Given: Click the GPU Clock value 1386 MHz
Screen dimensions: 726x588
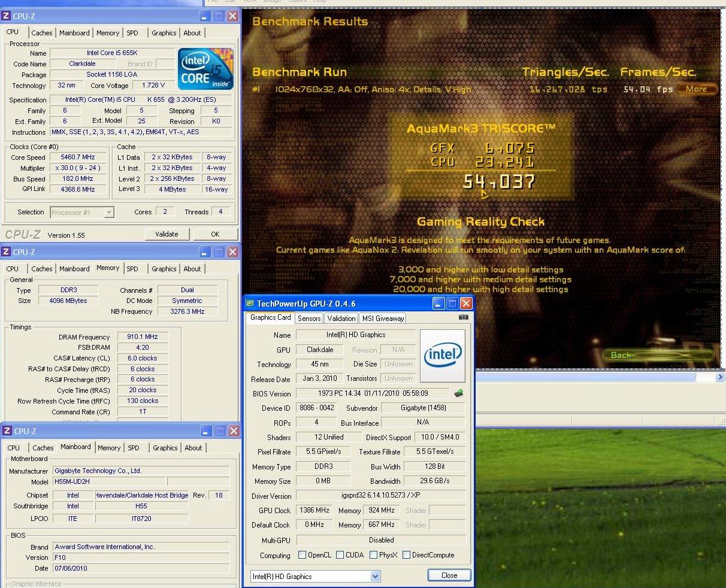Looking at the screenshot, I should (314, 510).
